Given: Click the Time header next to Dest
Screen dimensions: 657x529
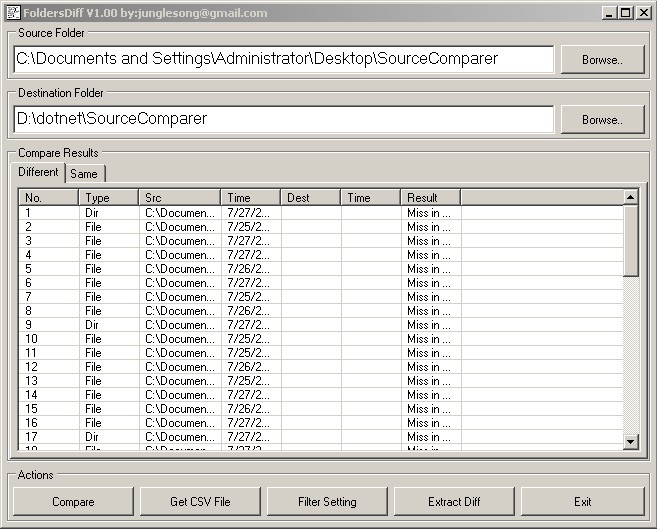Looking at the screenshot, I should (x=370, y=197).
